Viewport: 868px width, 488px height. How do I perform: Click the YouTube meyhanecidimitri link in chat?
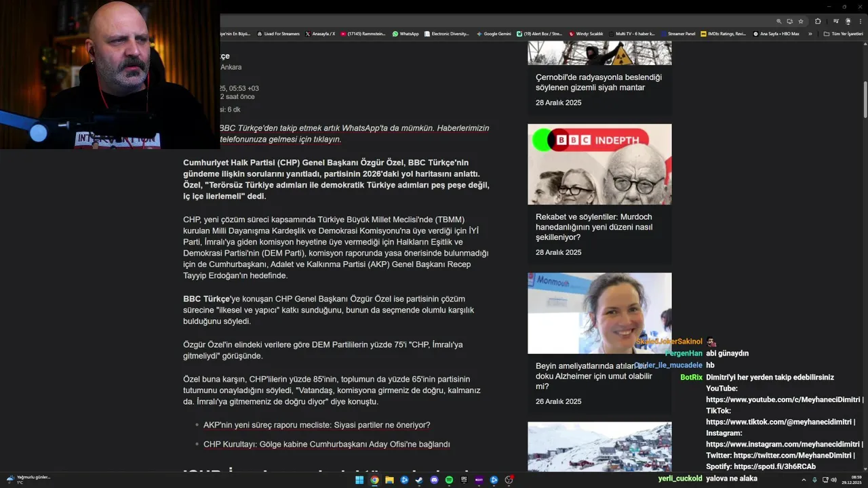point(783,399)
